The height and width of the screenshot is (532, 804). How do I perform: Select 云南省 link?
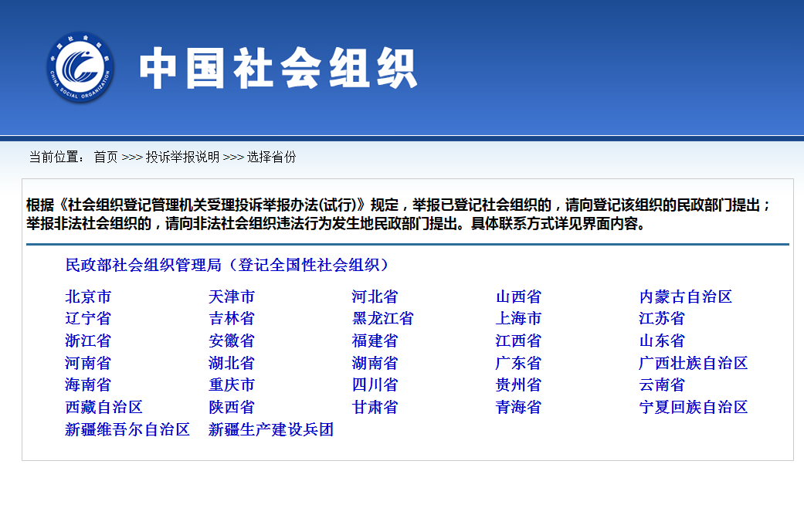[662, 385]
